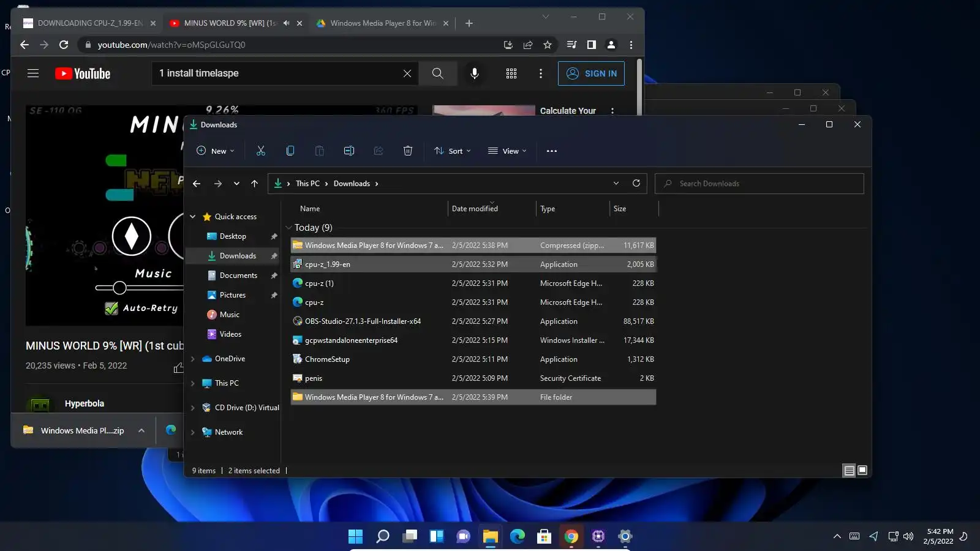Open Settings gear from the taskbar
The image size is (980, 551).
point(625,537)
